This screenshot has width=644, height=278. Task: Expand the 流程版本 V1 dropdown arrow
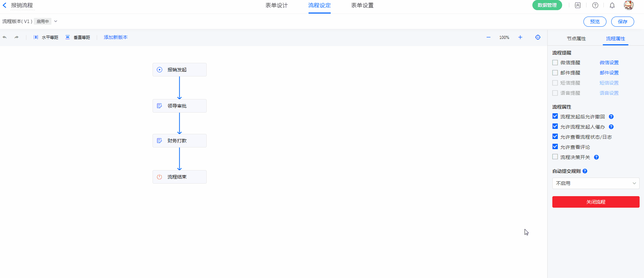coord(56,21)
